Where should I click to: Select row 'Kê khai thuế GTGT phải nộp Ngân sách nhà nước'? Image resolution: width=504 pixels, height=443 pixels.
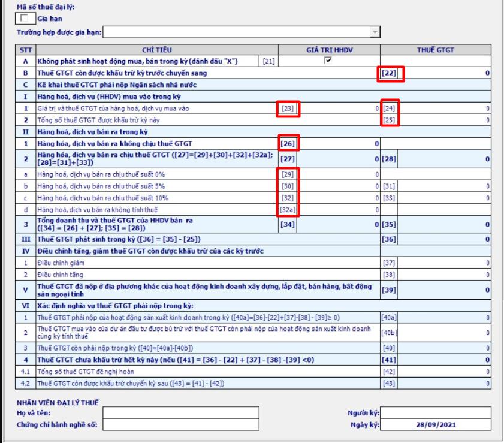click(x=253, y=85)
